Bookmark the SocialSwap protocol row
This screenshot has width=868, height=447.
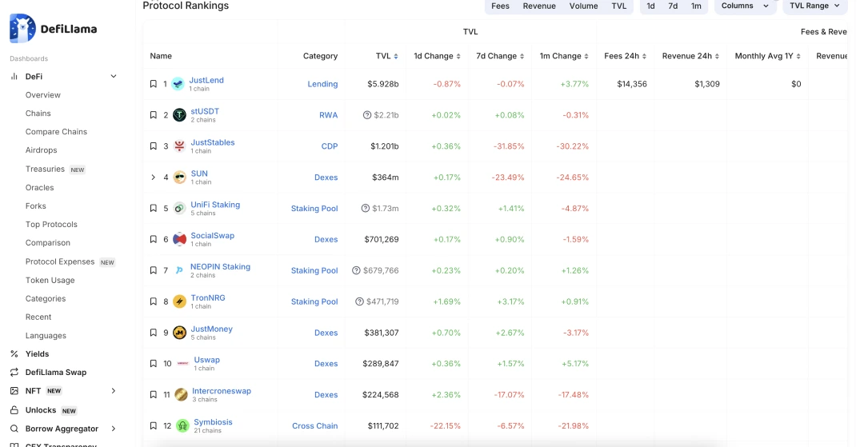coord(154,240)
